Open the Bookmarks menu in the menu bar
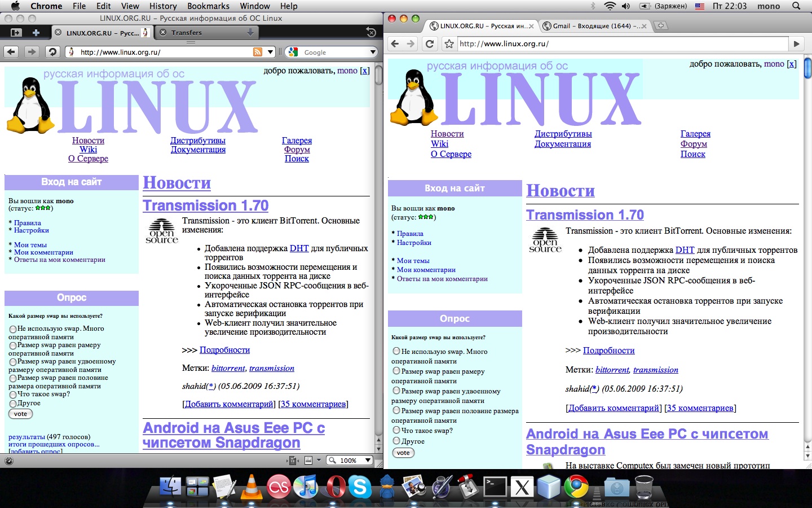The image size is (812, 508). 208,6
